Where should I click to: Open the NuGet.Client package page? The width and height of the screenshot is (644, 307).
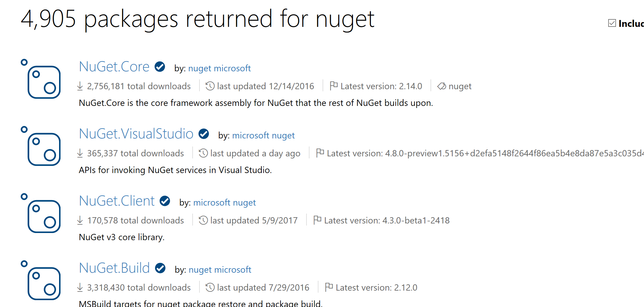click(x=117, y=201)
